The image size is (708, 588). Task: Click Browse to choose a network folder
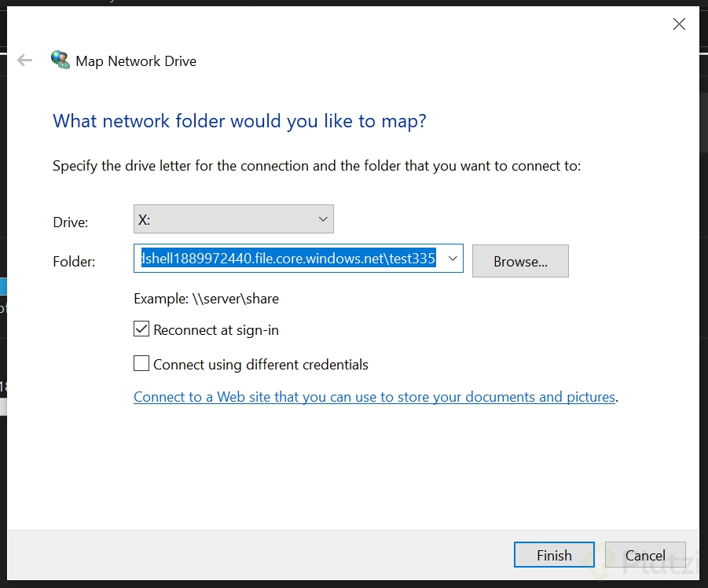click(x=520, y=261)
